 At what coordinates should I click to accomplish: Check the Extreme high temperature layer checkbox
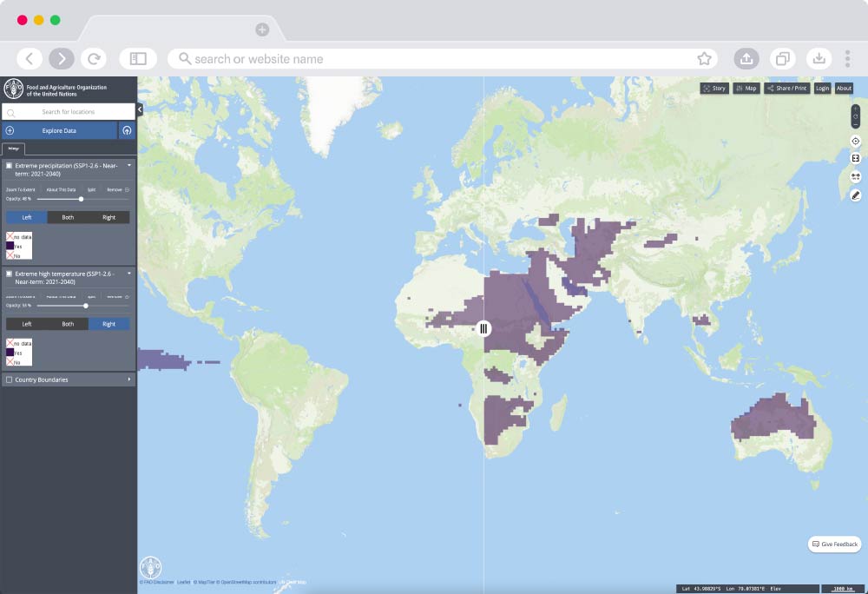point(9,275)
